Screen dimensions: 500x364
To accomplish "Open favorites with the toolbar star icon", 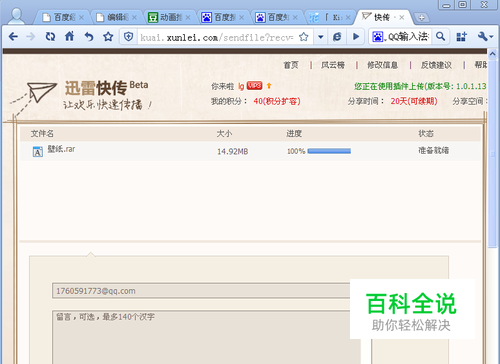I will point(108,36).
